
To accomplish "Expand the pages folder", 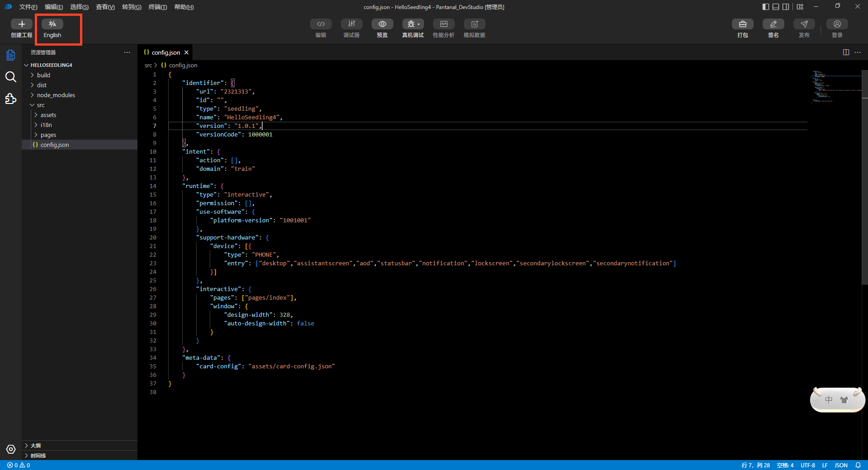I will point(80,135).
